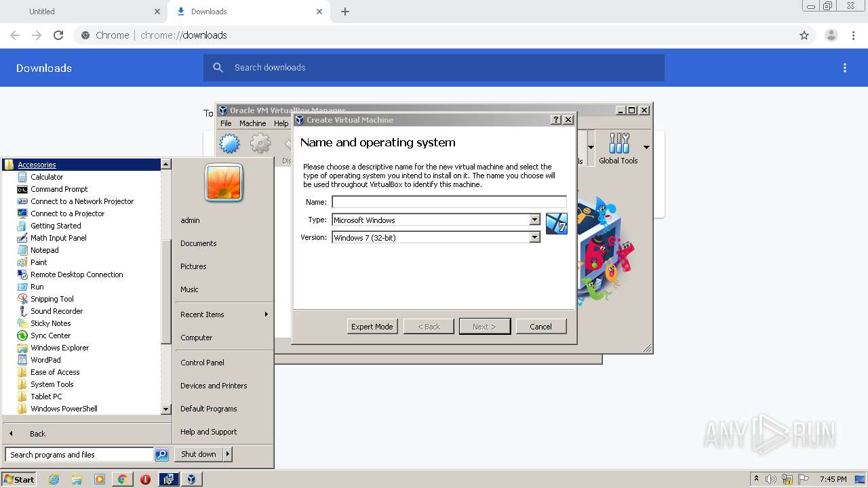Expand the Machine Tools dropdown arrow
This screenshot has width=868, height=488.
pyautogui.click(x=591, y=147)
